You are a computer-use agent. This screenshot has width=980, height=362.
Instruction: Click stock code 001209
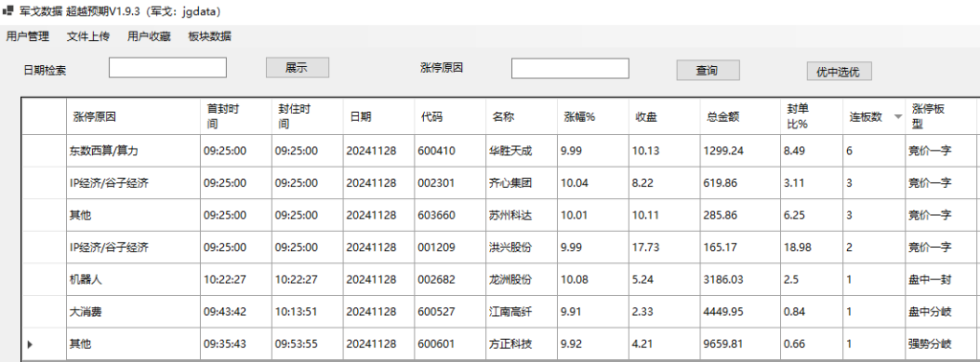coord(450,248)
